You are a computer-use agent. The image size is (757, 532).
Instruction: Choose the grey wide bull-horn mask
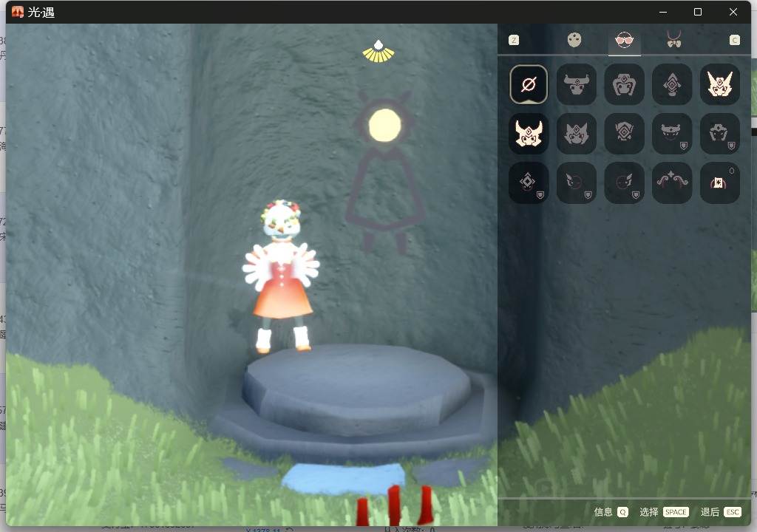[x=577, y=84]
